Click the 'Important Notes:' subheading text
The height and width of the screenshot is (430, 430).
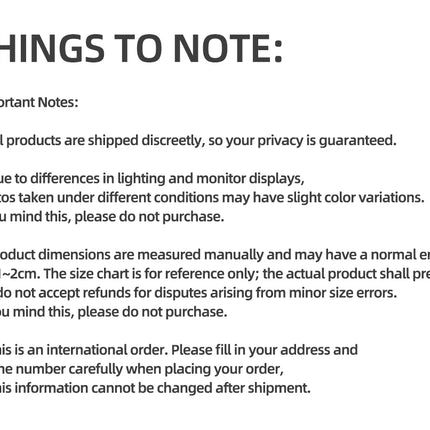coord(39,102)
